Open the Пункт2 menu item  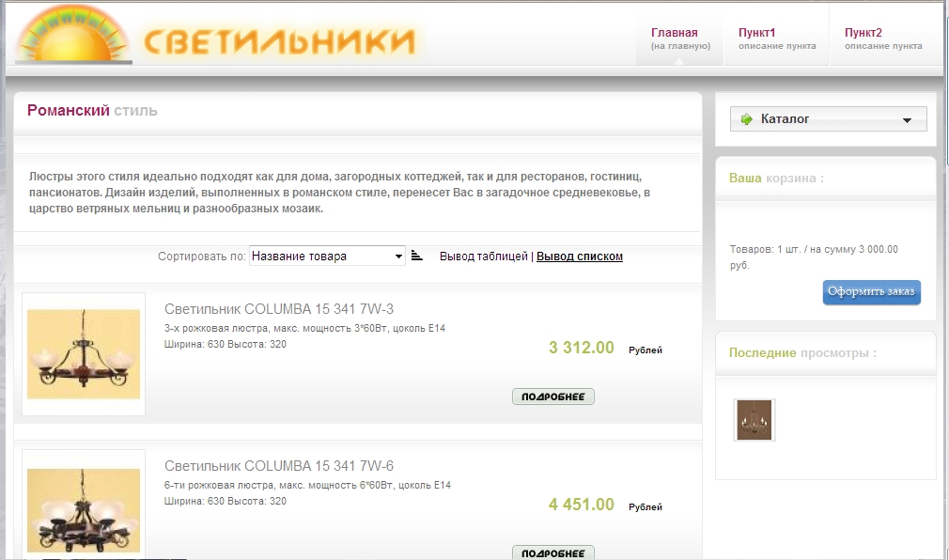point(883,39)
